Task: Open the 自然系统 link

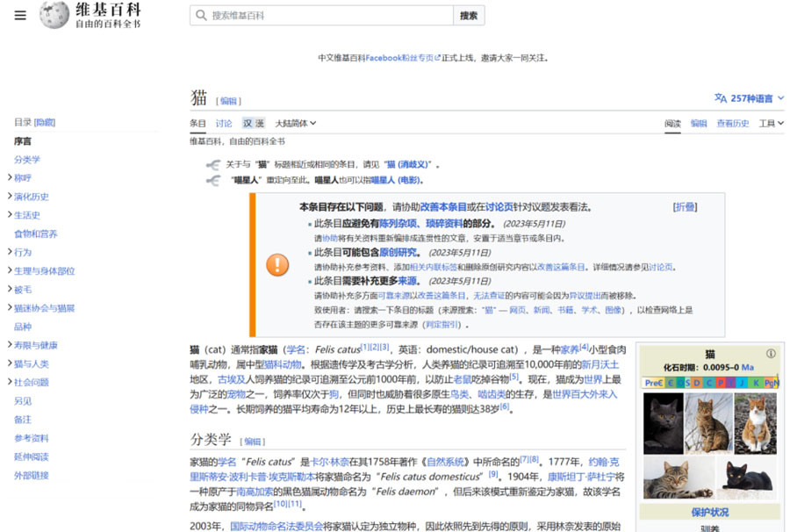Action: tap(445, 462)
